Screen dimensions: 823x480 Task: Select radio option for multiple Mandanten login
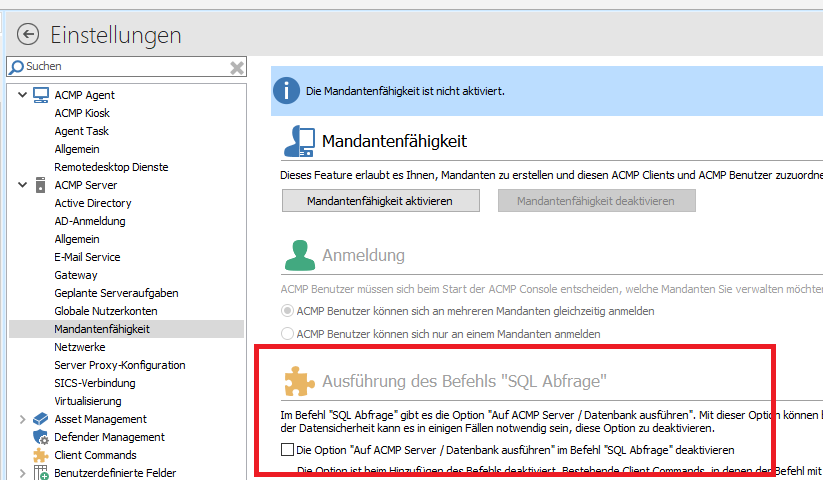(x=288, y=312)
